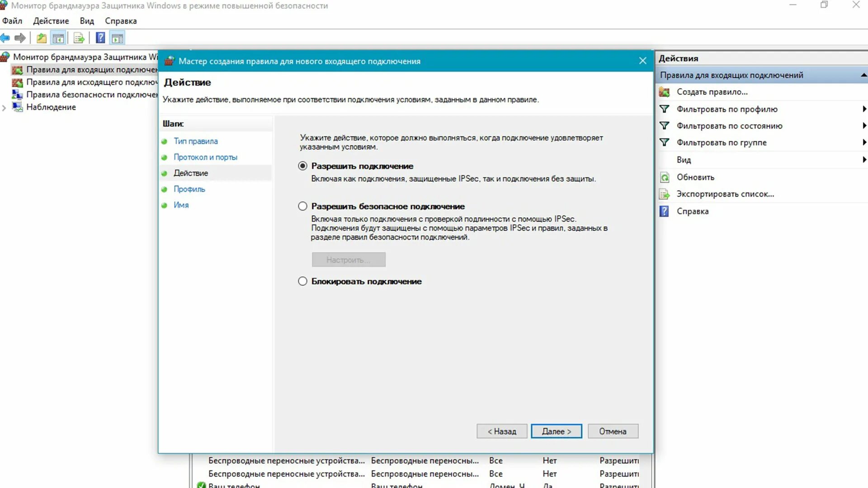Select 'Разрешить безопасное подключение' radio option
Image resolution: width=868 pixels, height=488 pixels.
coord(302,206)
